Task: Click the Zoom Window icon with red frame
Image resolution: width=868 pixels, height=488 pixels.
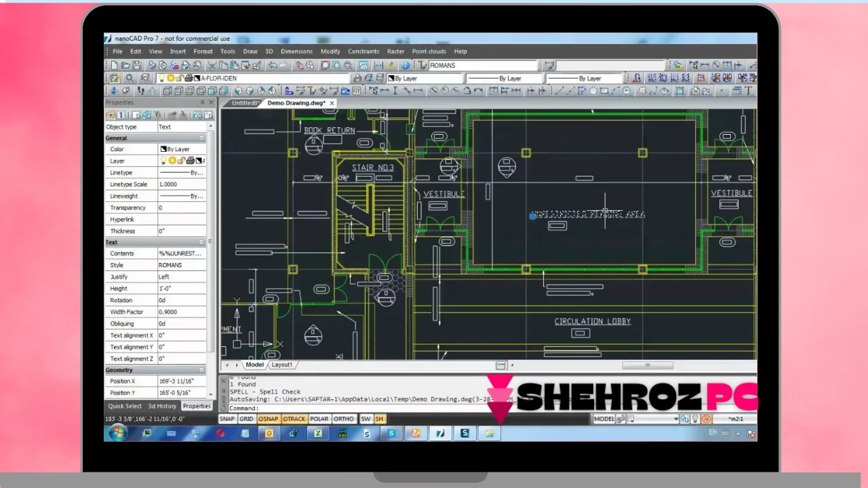Action: coord(325,65)
